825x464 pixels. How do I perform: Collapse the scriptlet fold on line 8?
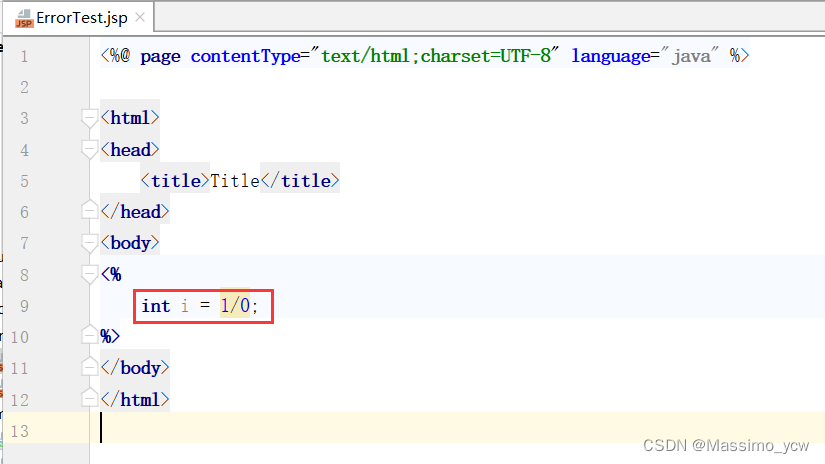point(89,275)
